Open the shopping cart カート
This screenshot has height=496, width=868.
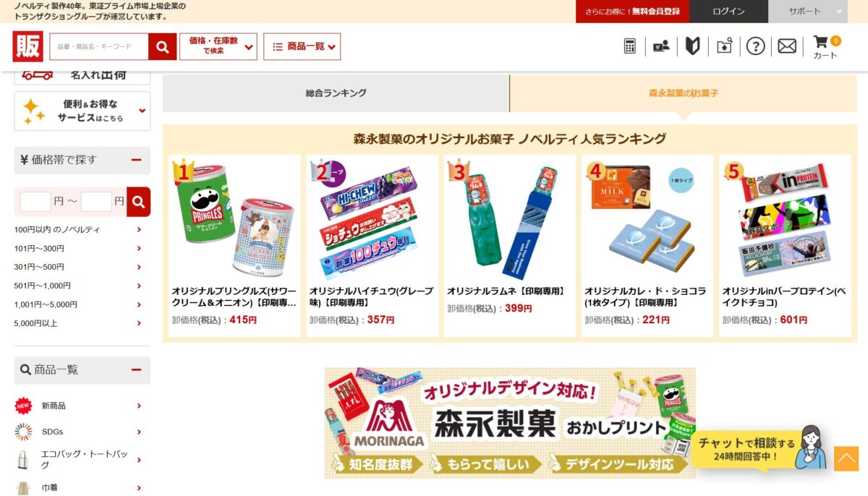point(825,47)
